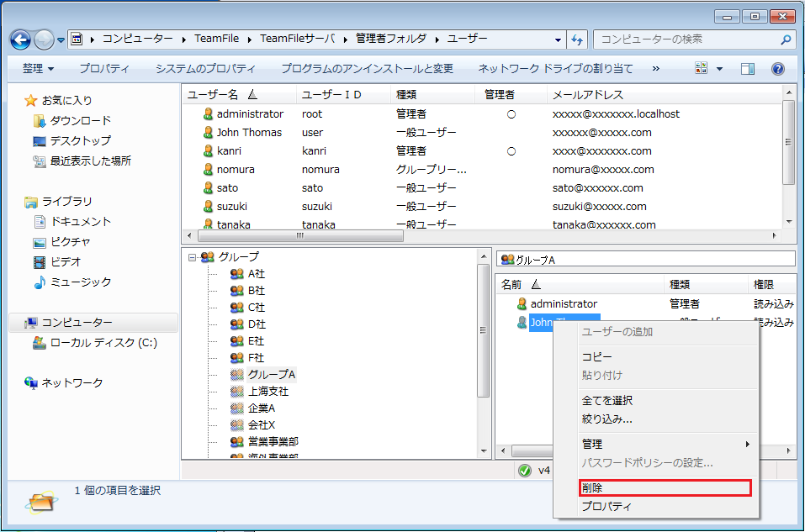This screenshot has height=532, width=805.
Task: Select 削除 from the context menu
Action: [593, 487]
